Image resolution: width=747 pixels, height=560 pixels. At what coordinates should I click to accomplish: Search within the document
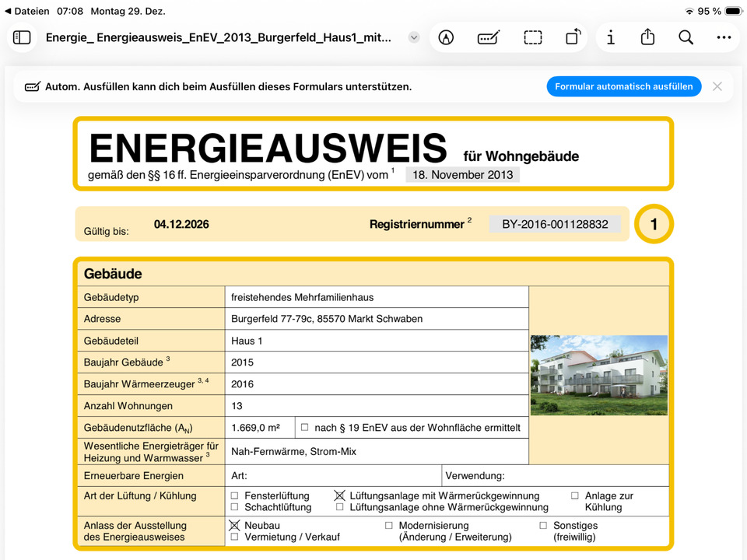[686, 37]
